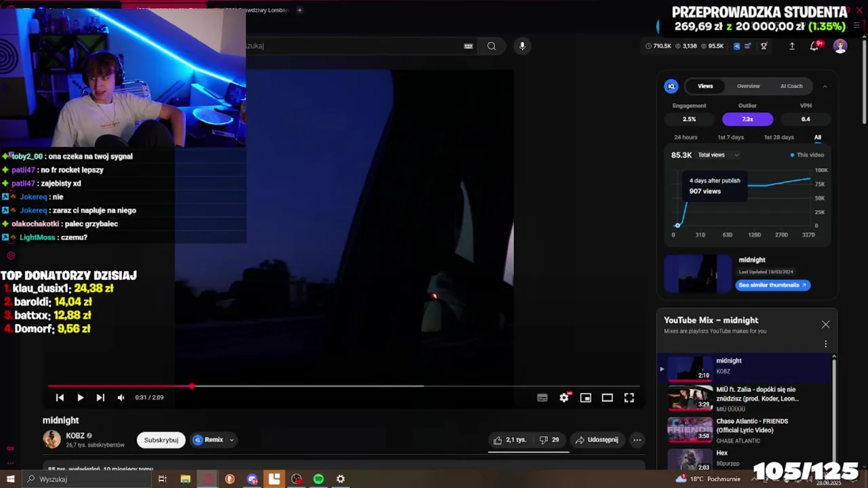The image size is (868, 488).
Task: Switch to the Overview tab in vidIQ
Action: pos(749,86)
